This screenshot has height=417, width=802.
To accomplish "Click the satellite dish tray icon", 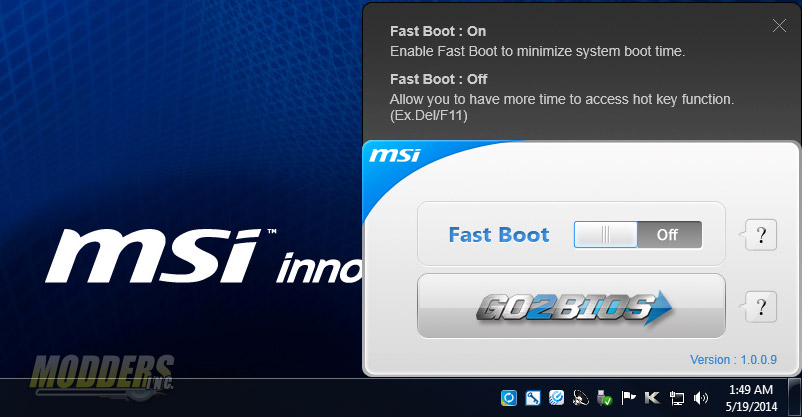I will (x=581, y=398).
